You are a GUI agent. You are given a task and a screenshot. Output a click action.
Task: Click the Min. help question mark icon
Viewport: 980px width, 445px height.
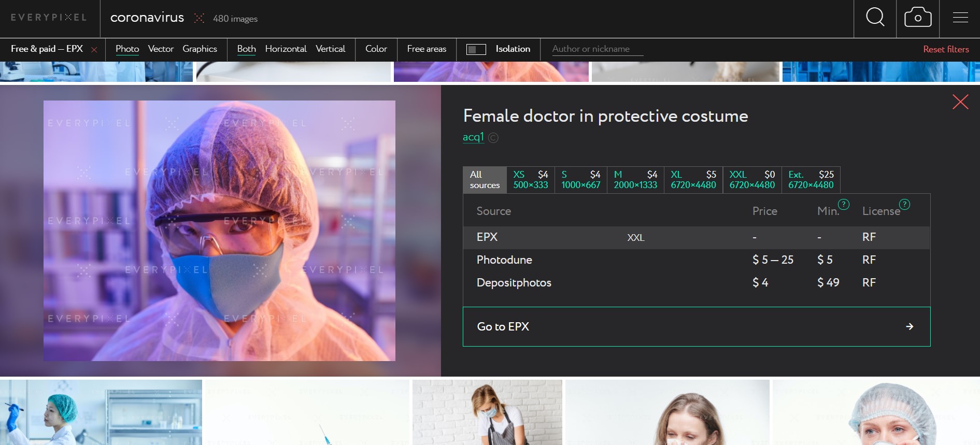[844, 205]
